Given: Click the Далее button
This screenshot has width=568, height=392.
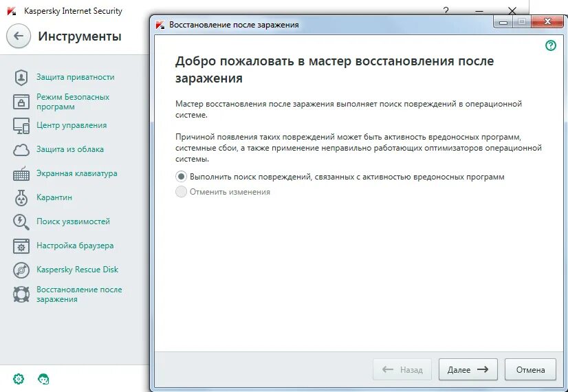Looking at the screenshot, I should click(468, 369).
